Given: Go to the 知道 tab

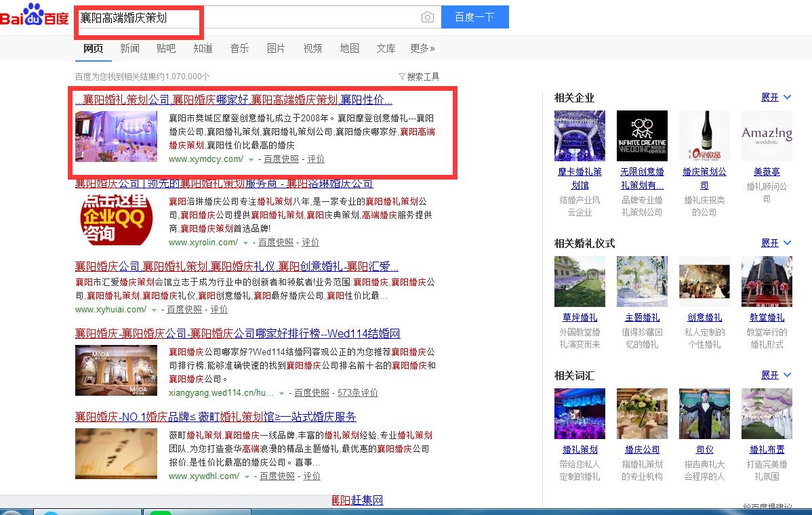Looking at the screenshot, I should click(x=203, y=48).
